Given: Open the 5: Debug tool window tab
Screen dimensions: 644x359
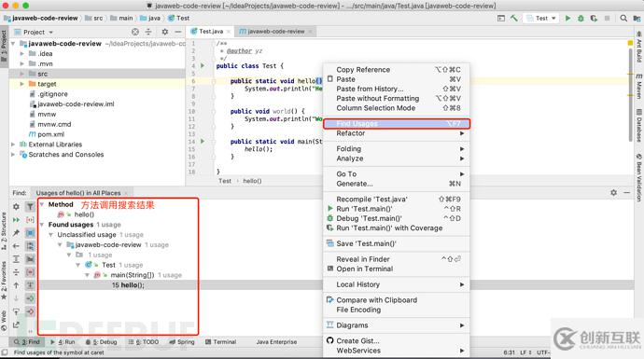Looking at the screenshot, I should click(x=102, y=342).
